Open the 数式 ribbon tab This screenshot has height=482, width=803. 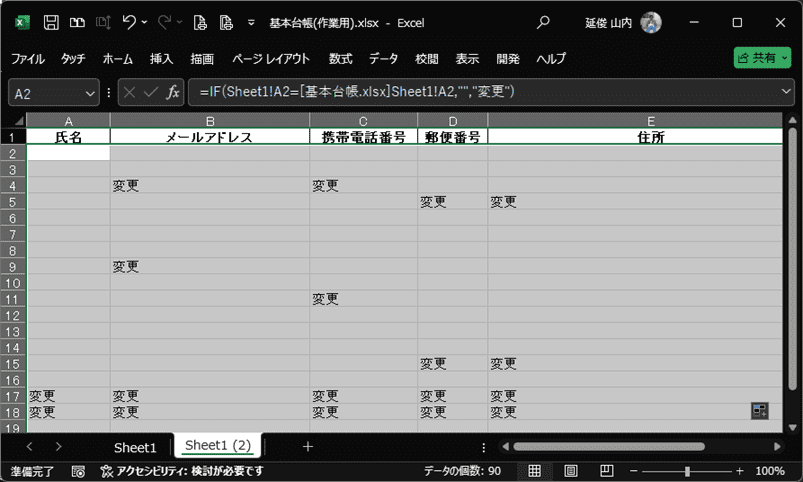(x=340, y=58)
